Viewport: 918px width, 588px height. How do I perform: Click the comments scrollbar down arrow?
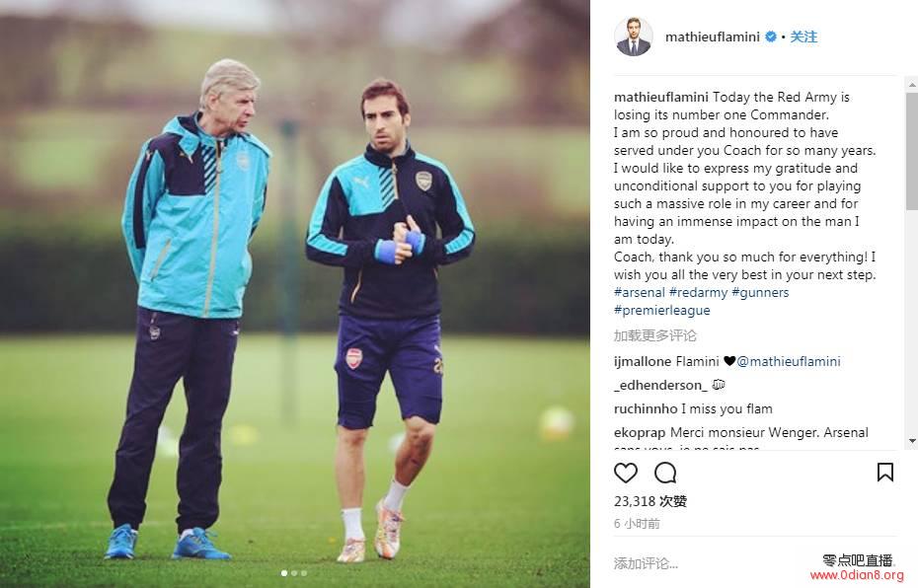pos(911,441)
